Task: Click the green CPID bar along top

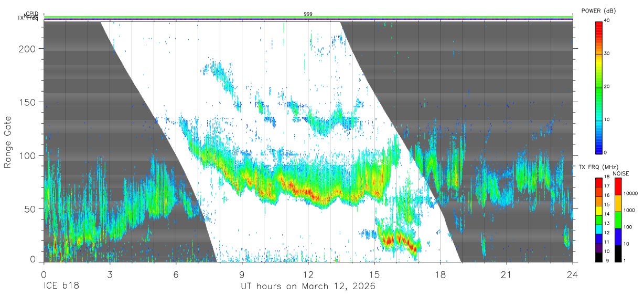Action: click(x=308, y=17)
